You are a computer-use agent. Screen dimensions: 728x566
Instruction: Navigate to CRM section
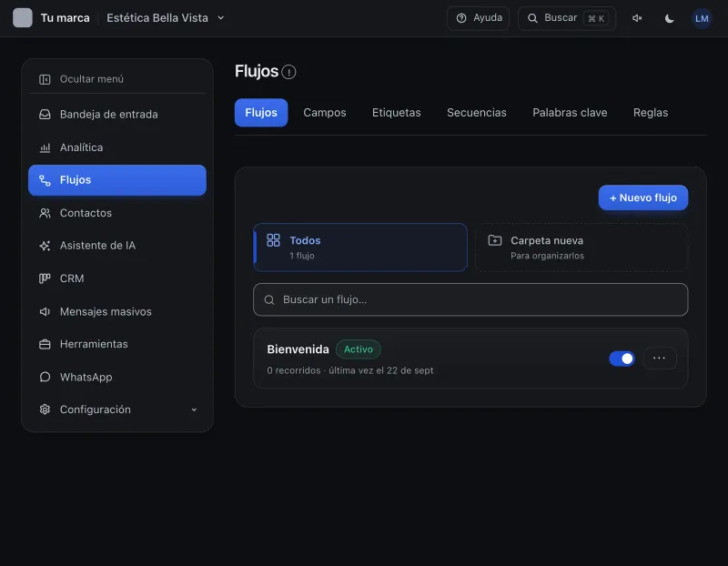pyautogui.click(x=117, y=278)
